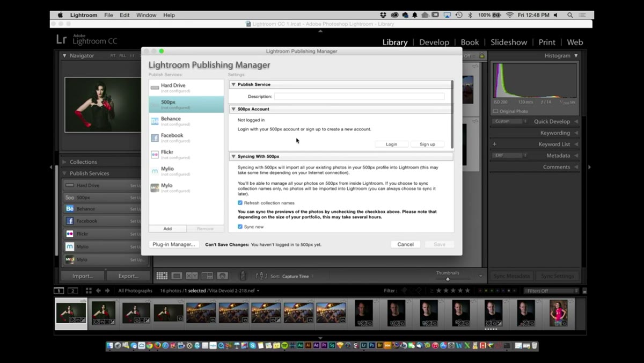Open the File menu

(x=108, y=15)
